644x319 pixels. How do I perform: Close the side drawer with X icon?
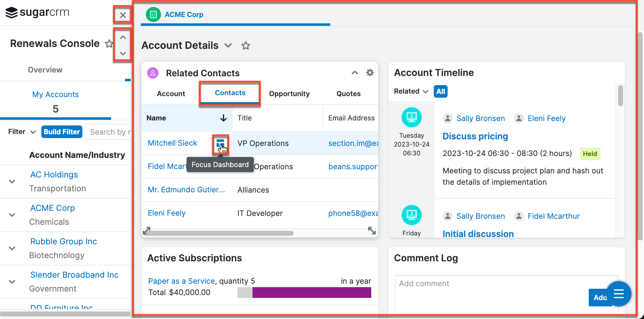[123, 15]
